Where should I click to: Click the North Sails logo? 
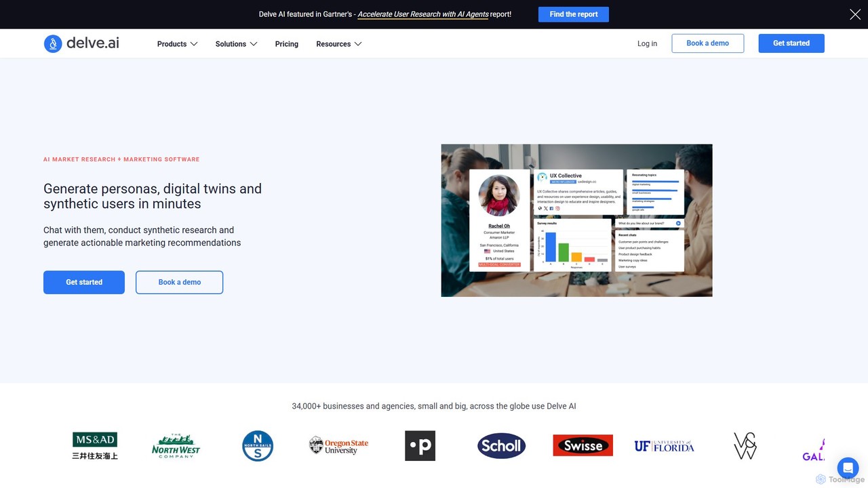pos(258,446)
